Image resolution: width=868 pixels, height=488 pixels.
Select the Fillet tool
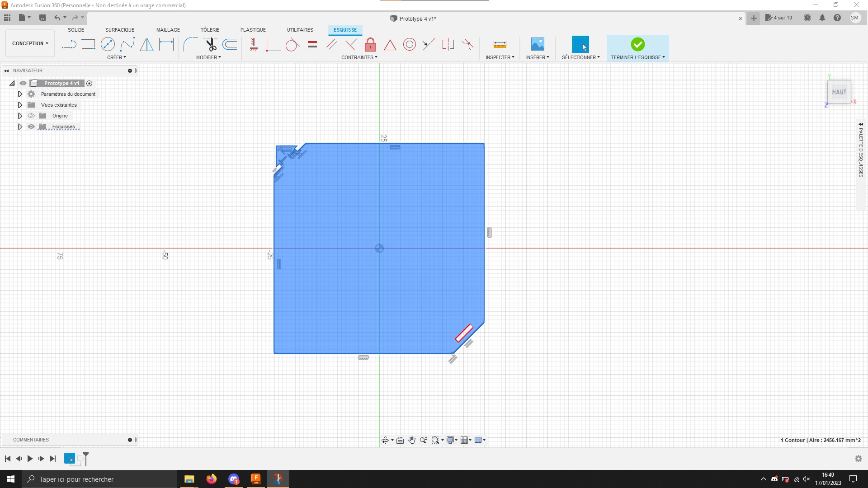(190, 44)
